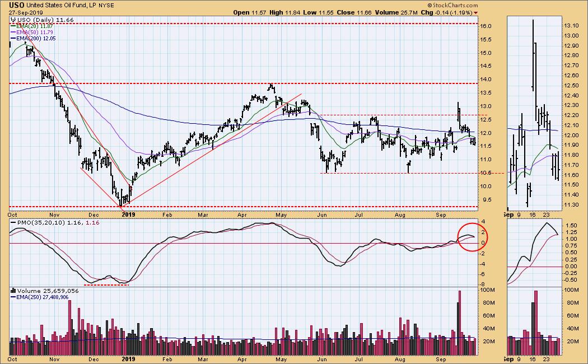The width and height of the screenshot is (588, 364).
Task: Click the 1.50 label on PMO zoom axis
Action: [x=572, y=225]
